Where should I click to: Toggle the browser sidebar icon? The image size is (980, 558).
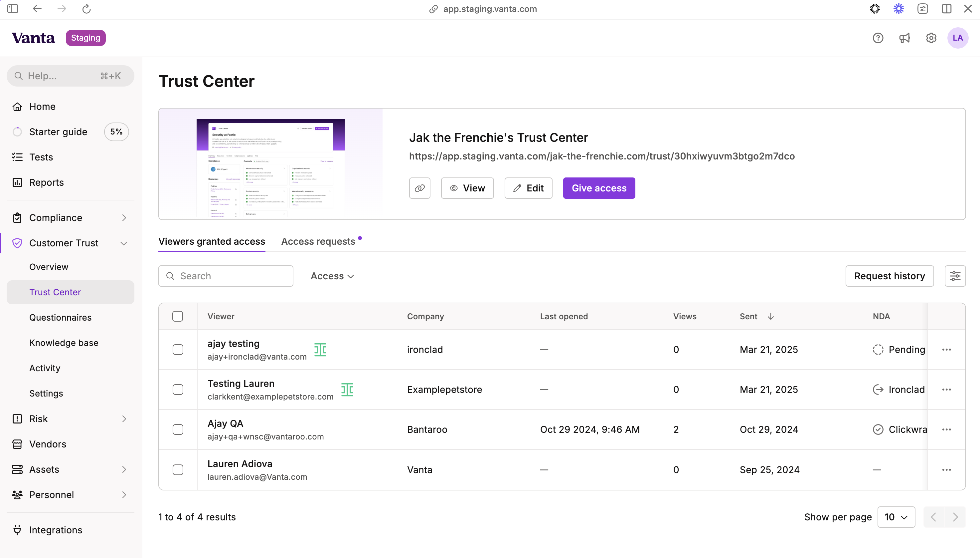13,8
